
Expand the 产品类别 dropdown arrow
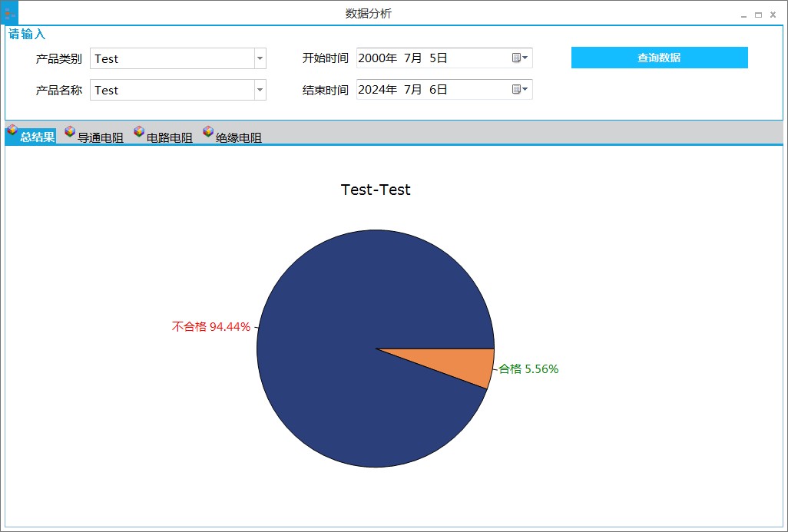point(260,58)
